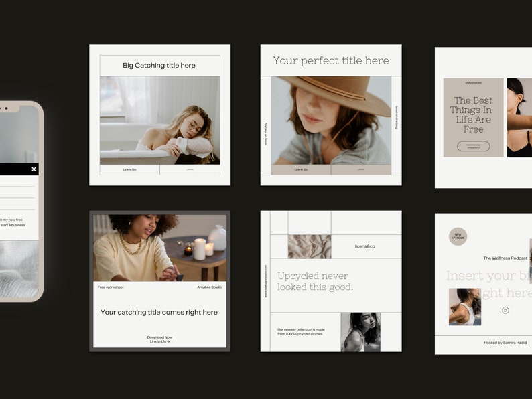
Task: Click the X close icon on phone mockup
Action: 34,169
